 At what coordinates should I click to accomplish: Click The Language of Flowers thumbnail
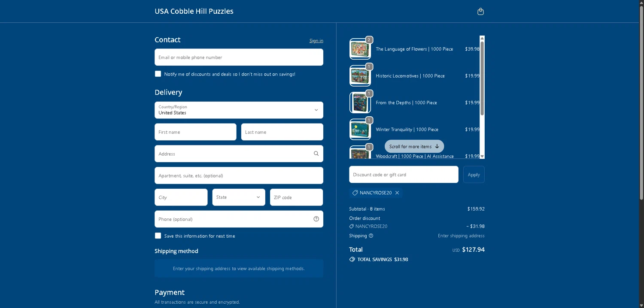[x=360, y=49]
